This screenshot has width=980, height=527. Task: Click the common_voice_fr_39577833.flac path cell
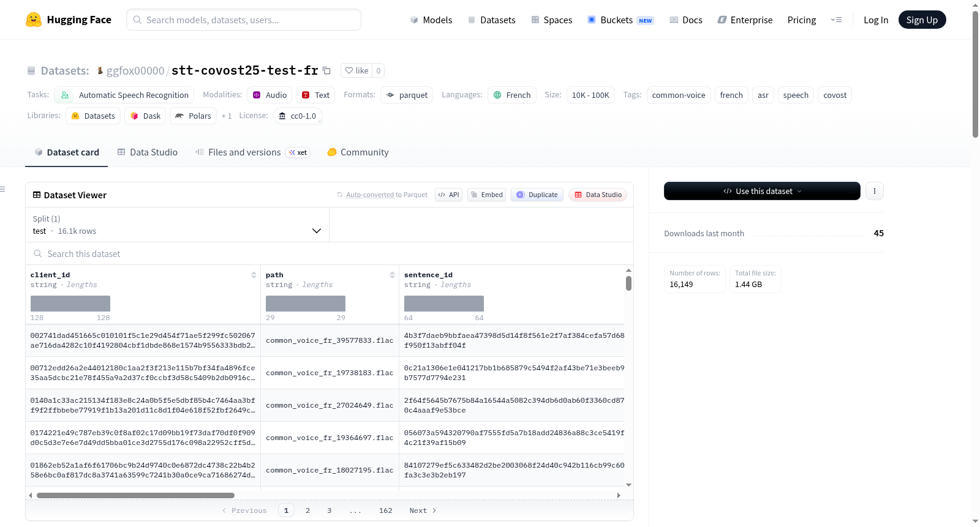330,340
